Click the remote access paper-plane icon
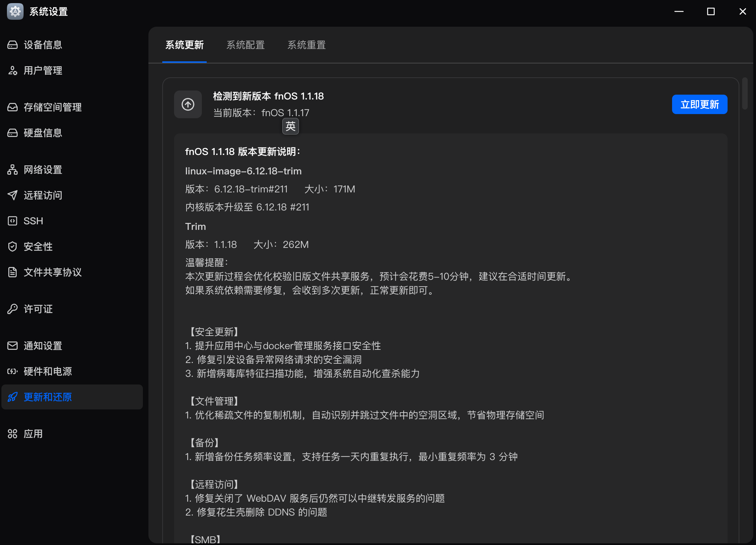 [12, 195]
